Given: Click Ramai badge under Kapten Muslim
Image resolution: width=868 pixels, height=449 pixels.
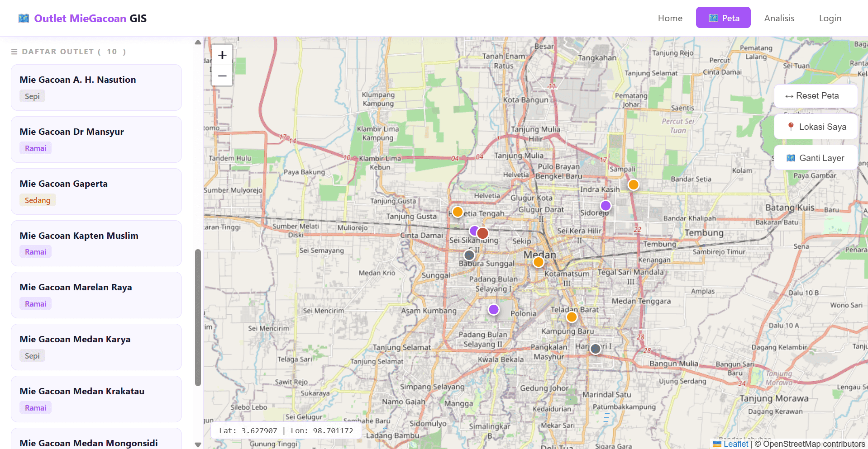Looking at the screenshot, I should tap(35, 252).
